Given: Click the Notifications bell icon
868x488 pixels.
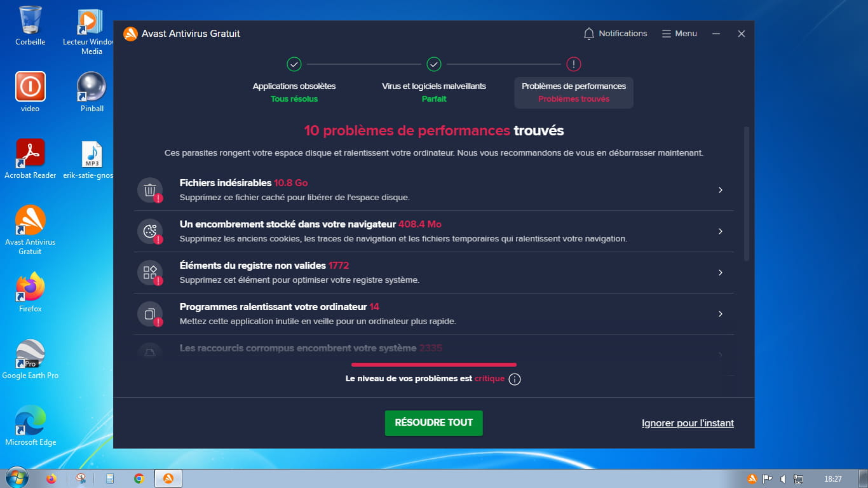Looking at the screenshot, I should 589,34.
